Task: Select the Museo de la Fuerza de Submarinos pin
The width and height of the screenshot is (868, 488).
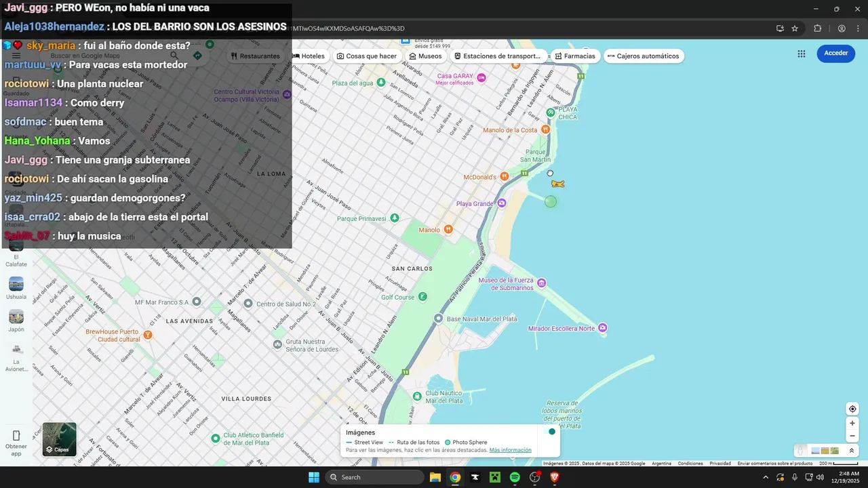Action: (541, 283)
